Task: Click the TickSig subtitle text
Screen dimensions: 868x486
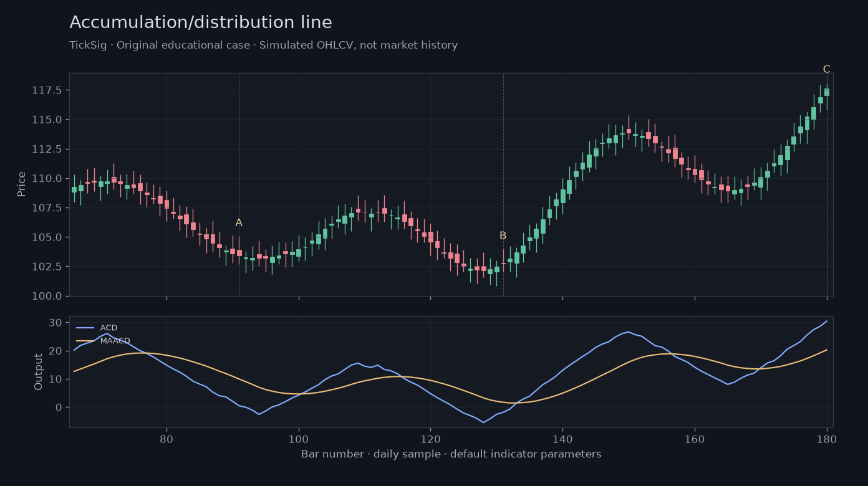Action: click(x=263, y=45)
